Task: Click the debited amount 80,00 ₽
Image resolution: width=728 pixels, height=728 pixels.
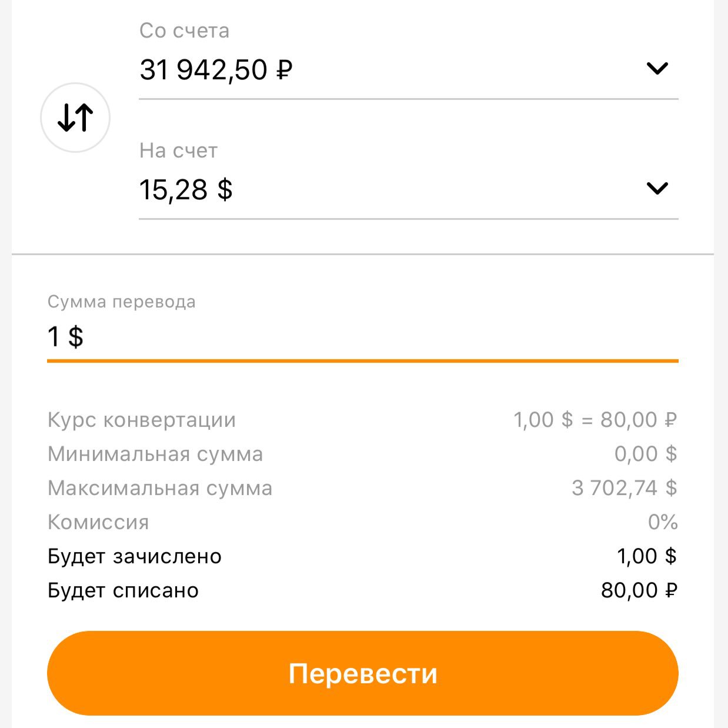Action: [x=639, y=590]
